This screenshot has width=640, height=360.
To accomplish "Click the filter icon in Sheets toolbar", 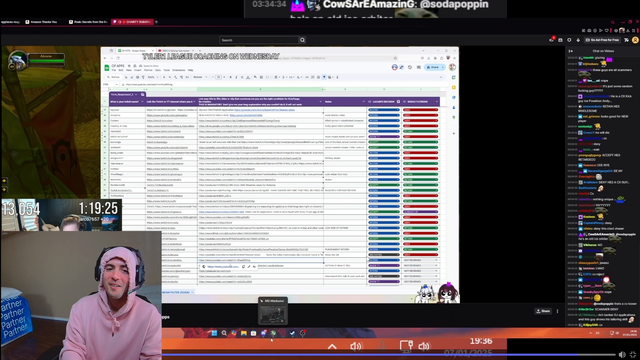I will coord(324,77).
